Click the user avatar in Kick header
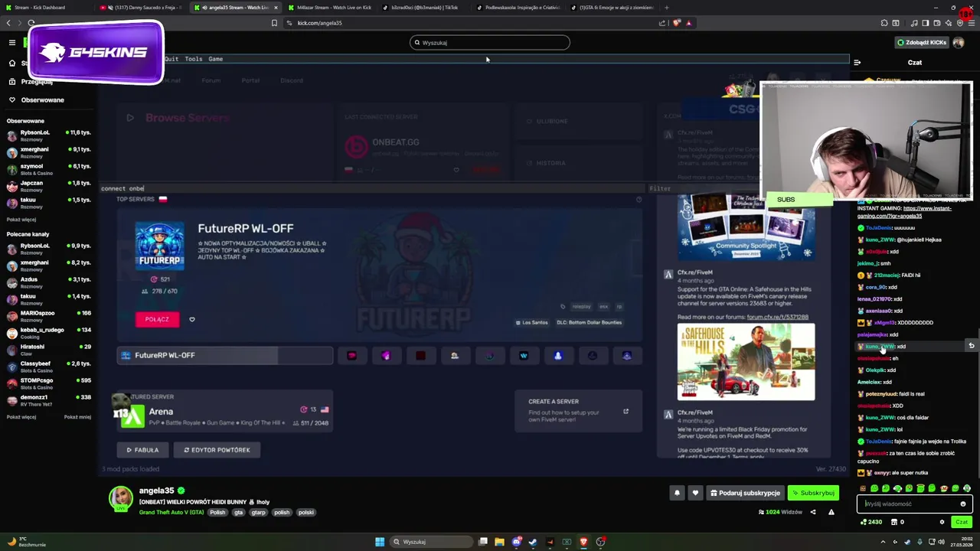Screen dimensions: 980x551 click(958, 43)
